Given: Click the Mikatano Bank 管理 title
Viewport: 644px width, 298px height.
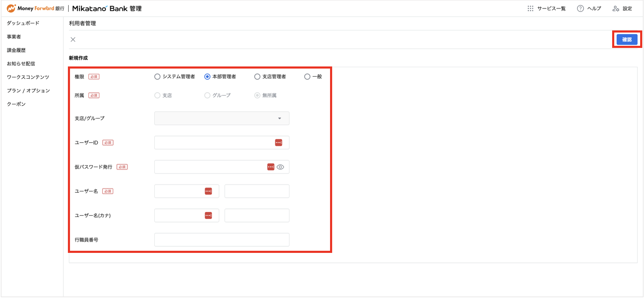Looking at the screenshot, I should tap(107, 8).
